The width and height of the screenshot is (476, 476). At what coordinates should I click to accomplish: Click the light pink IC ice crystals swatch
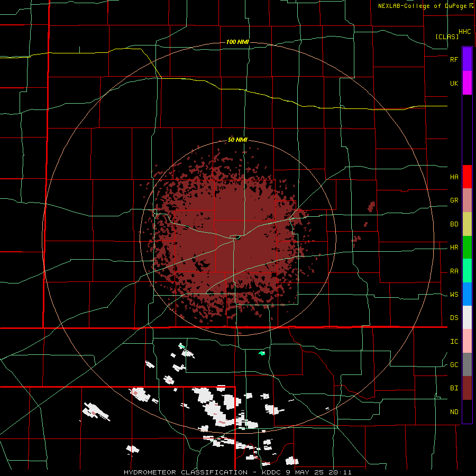[467, 341]
